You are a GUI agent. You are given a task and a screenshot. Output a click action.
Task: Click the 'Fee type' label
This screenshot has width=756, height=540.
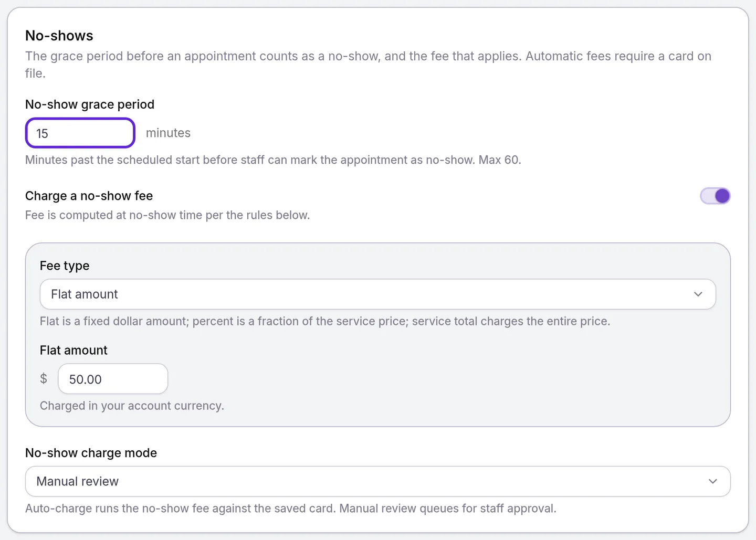[65, 266]
